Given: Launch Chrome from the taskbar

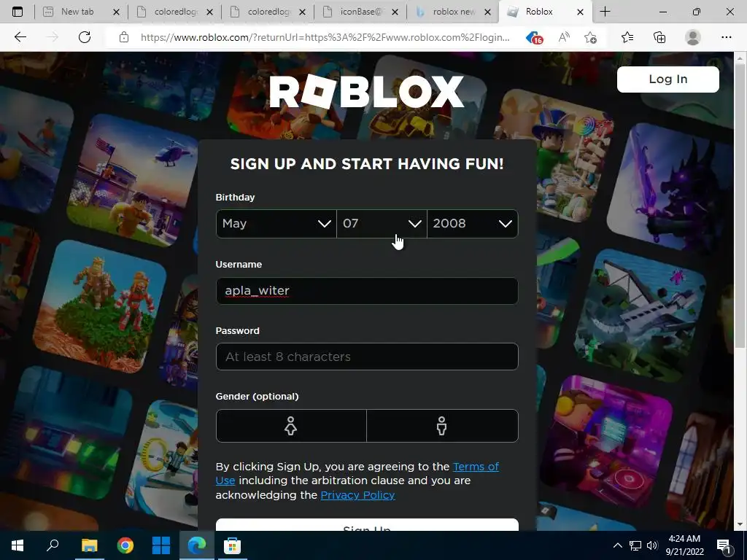Looking at the screenshot, I should (125, 545).
